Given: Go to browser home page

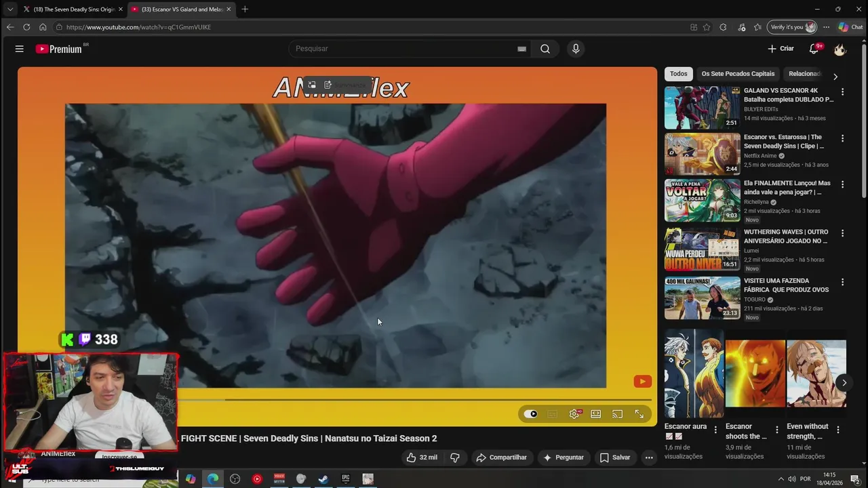Looking at the screenshot, I should [43, 27].
